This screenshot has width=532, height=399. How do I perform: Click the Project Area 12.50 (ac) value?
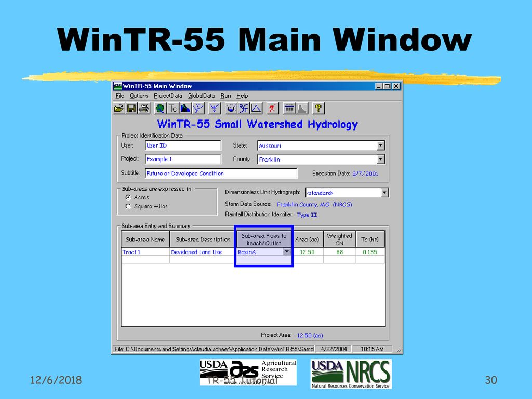pos(310,335)
